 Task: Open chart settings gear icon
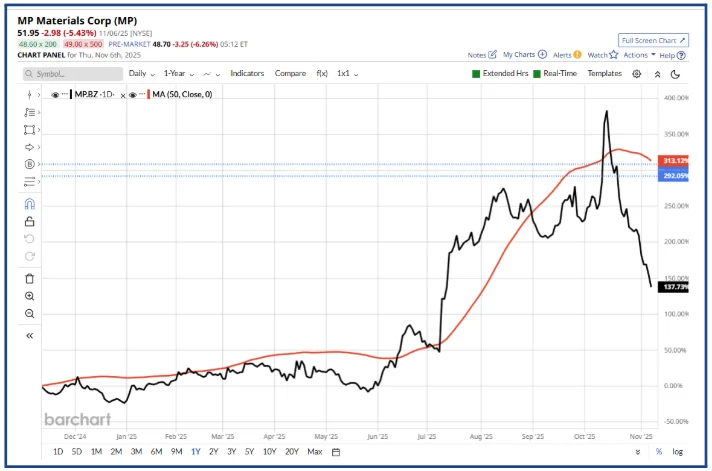pyautogui.click(x=637, y=74)
